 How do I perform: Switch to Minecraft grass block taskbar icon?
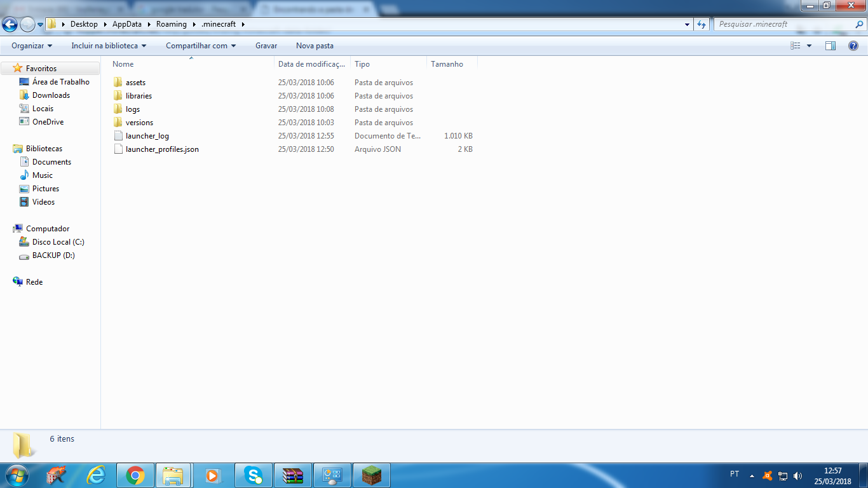click(372, 475)
